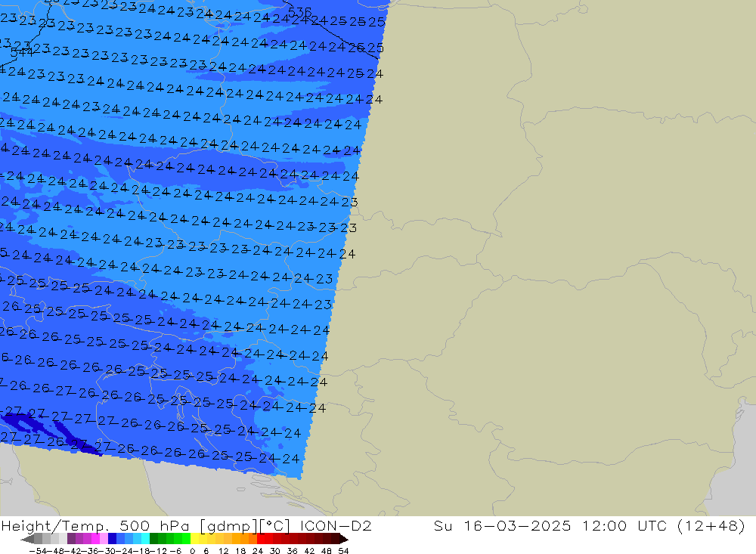Click the dark navy-blue swatch in the legend

(113, 539)
